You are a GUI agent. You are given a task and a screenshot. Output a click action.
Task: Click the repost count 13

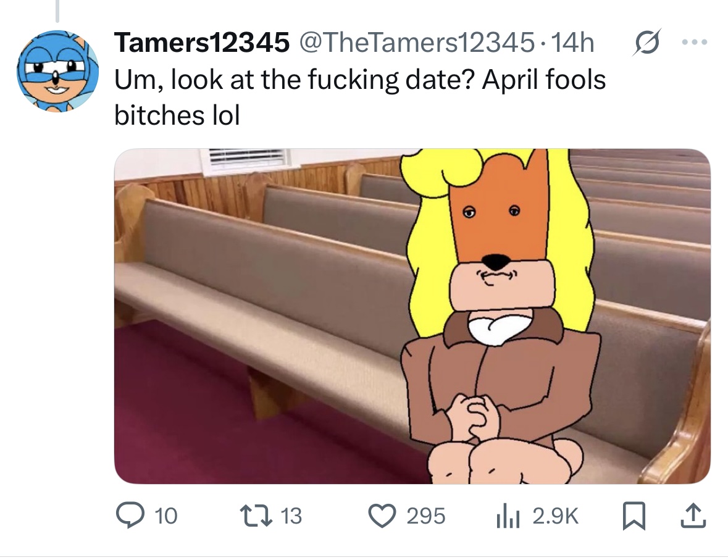(291, 516)
